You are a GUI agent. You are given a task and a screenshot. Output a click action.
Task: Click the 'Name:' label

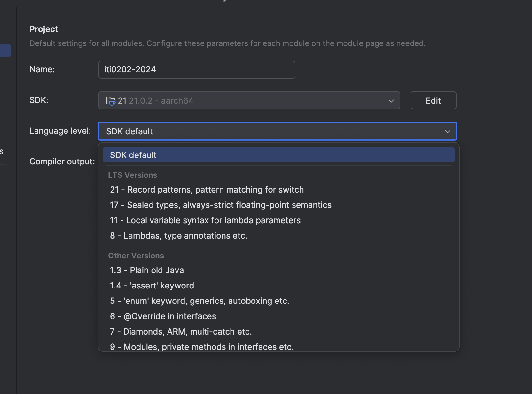42,69
